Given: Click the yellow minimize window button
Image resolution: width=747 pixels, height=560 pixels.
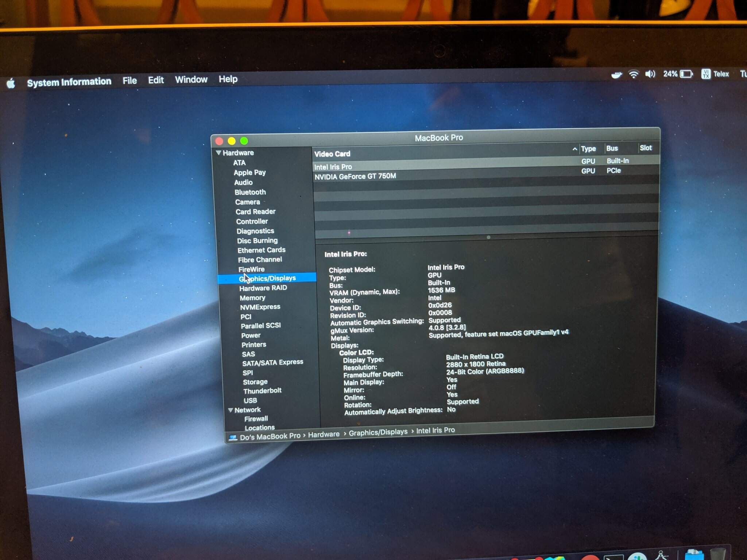Looking at the screenshot, I should click(x=232, y=141).
